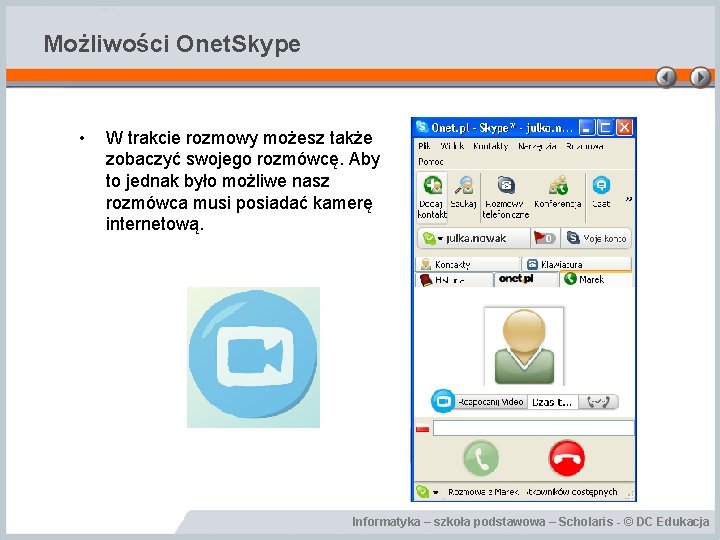The width and height of the screenshot is (720, 540).
Task: Click the slide title 'Możliwości OnetSkype'
Action: [x=172, y=44]
